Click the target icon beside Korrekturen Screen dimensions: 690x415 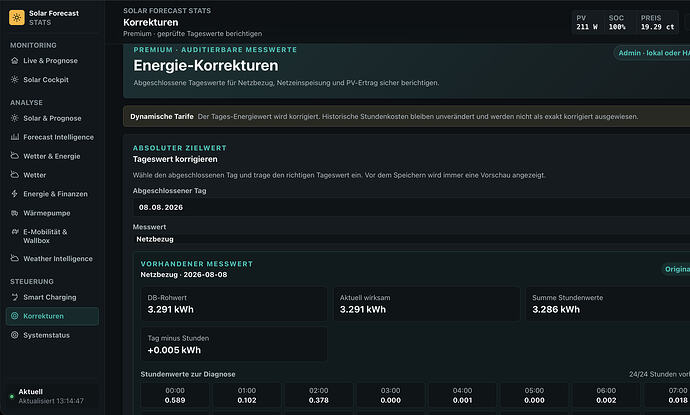15,316
